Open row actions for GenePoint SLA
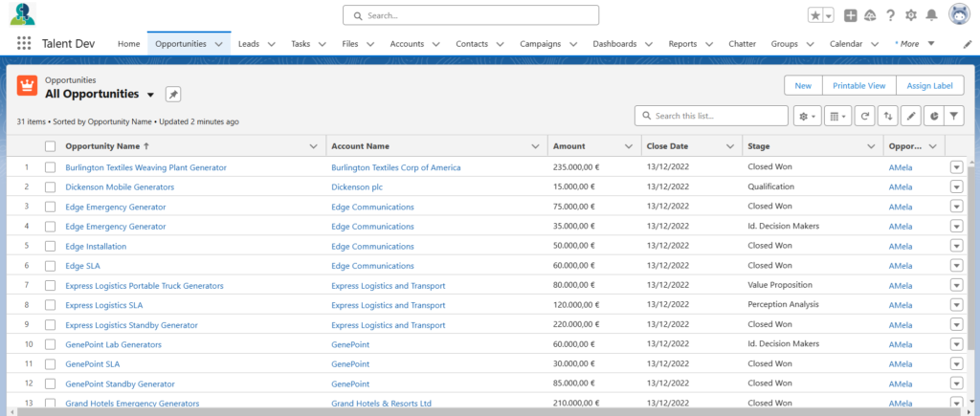This screenshot has height=416, width=980. pos(956,364)
